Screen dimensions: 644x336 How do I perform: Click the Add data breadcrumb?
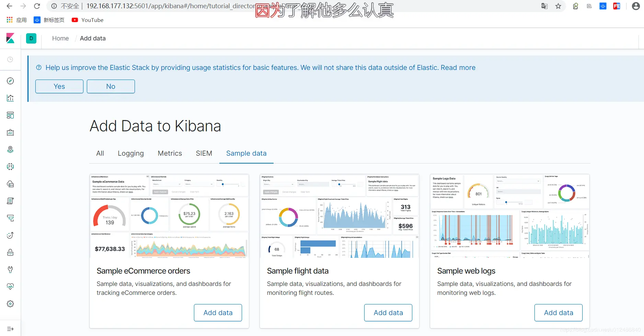93,38
